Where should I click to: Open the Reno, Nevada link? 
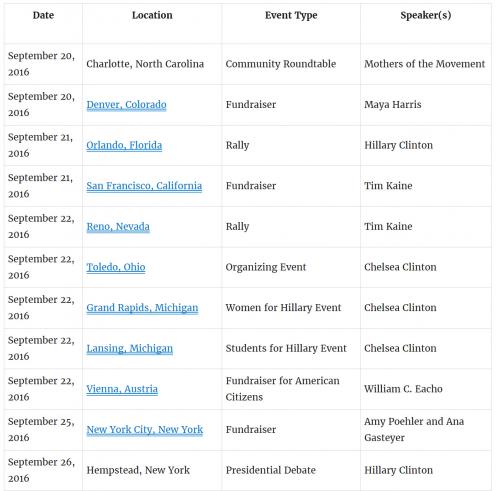[118, 227]
